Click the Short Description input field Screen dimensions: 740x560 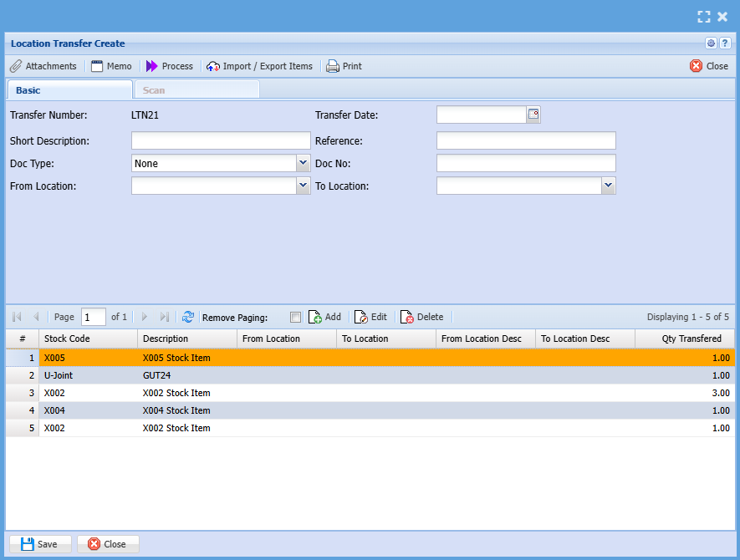coord(221,140)
